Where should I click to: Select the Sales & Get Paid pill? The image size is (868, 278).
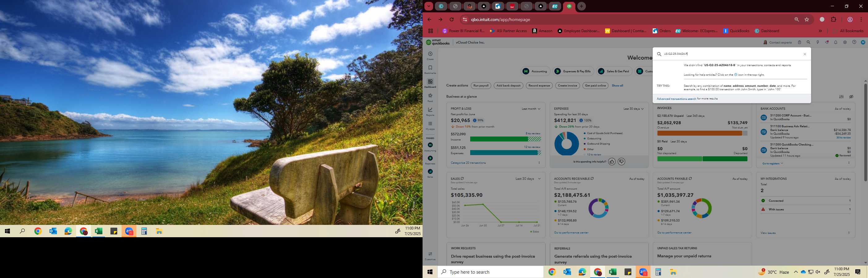(614, 71)
